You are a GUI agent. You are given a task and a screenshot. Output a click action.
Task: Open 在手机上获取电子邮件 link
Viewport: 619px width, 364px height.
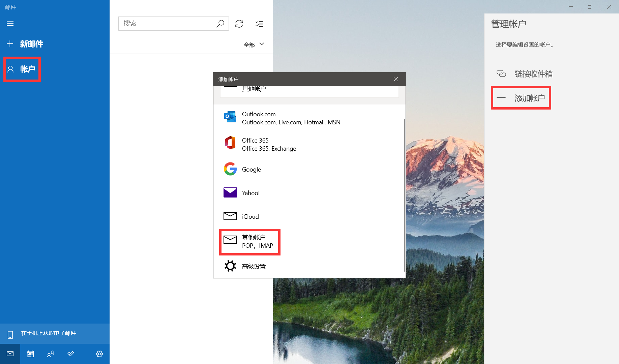coord(49,333)
